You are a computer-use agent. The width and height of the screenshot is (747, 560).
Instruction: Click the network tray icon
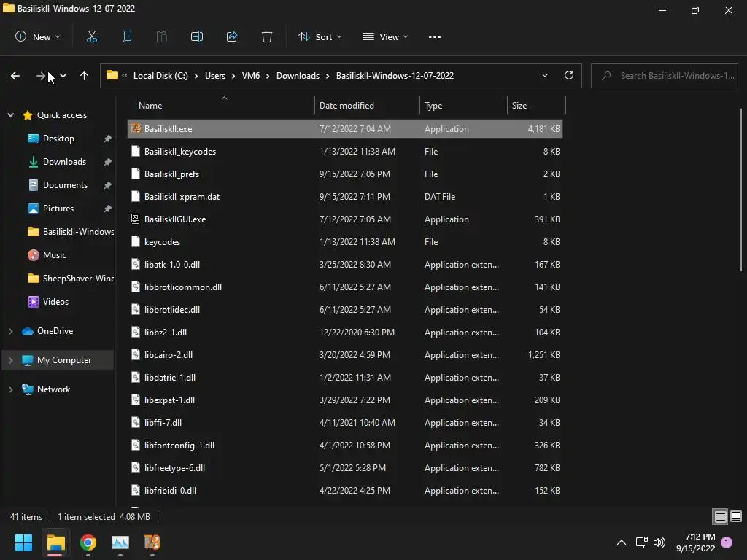642,542
